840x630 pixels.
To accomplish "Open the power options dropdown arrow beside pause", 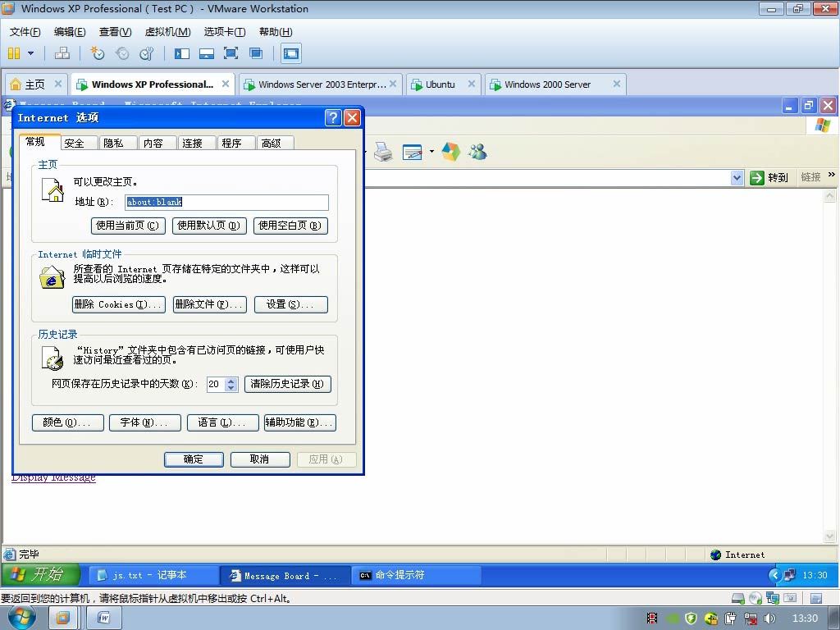I will click(30, 53).
